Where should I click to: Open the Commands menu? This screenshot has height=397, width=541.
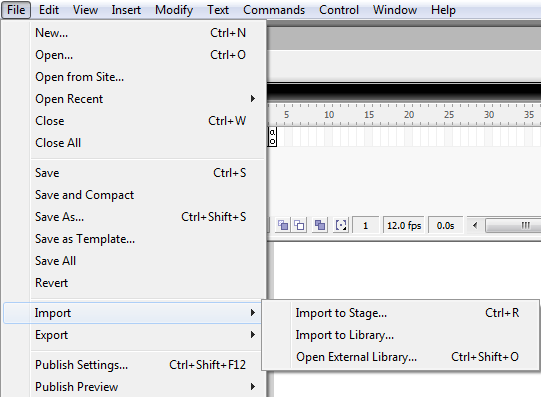pos(274,10)
